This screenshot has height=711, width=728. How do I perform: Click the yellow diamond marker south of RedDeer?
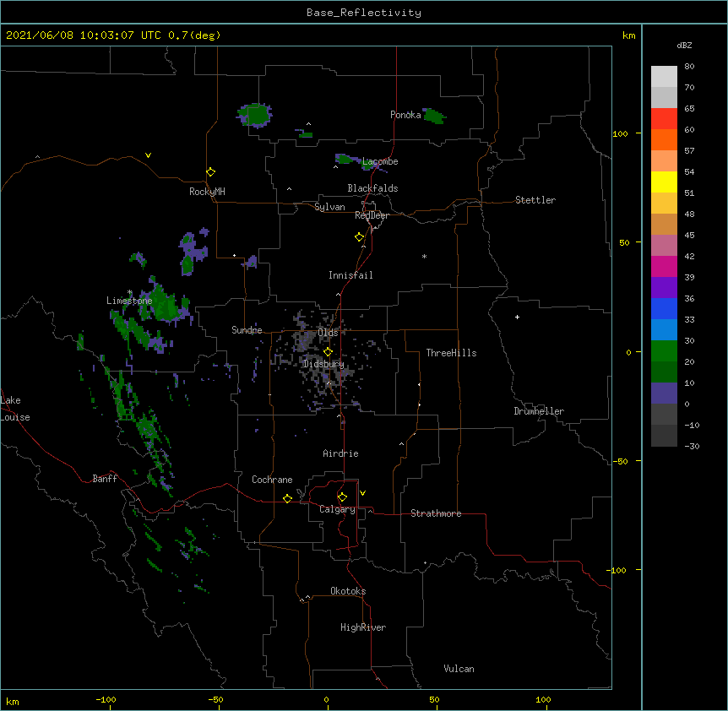coord(359,237)
